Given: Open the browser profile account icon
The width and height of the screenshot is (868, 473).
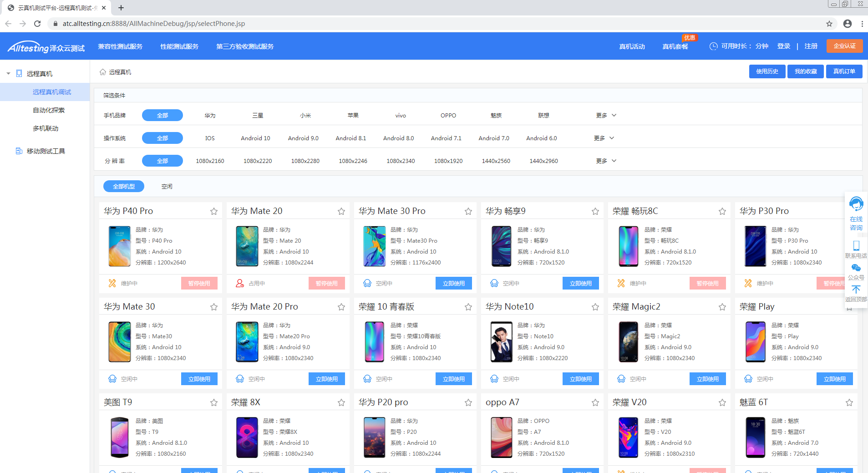Looking at the screenshot, I should (848, 24).
